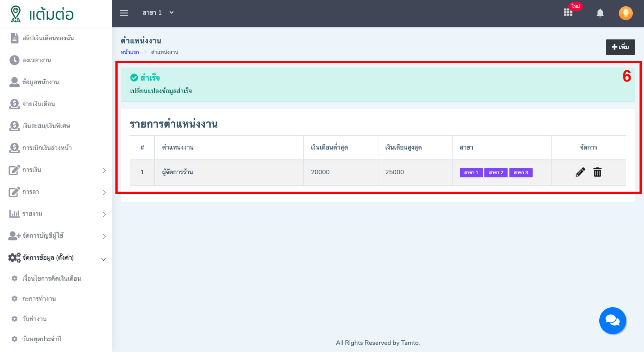Screen dimensions: 644x352
Task: Click the user avatar in the header
Action: pos(626,13)
